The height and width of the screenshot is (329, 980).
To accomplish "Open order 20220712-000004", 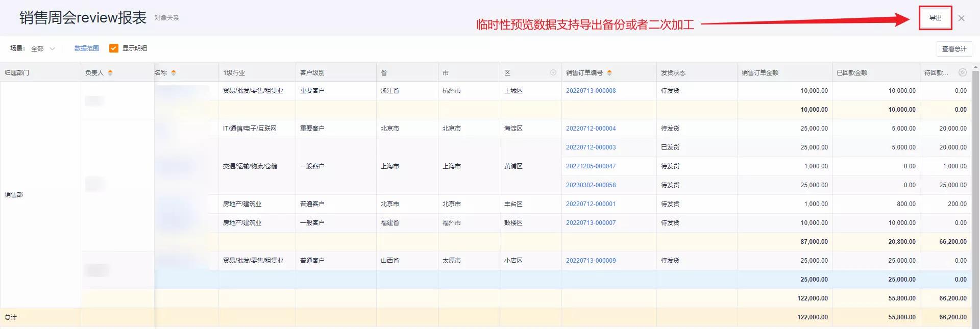I will pyautogui.click(x=591, y=129).
